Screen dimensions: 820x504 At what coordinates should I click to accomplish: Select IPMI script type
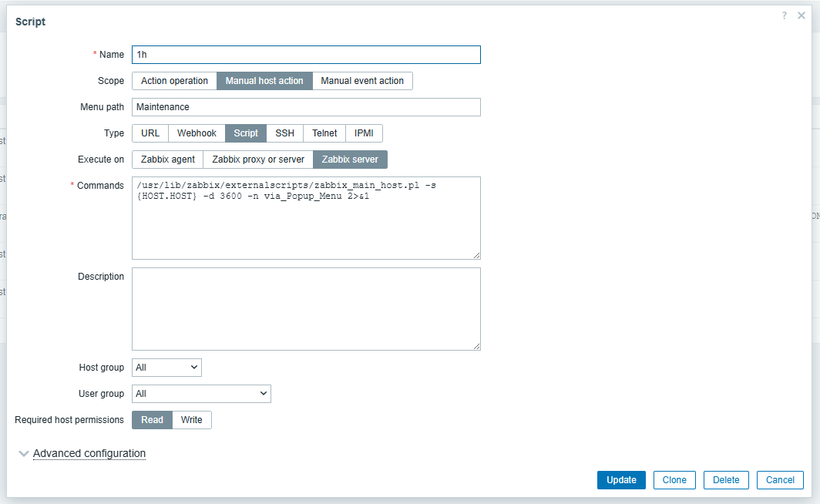364,133
